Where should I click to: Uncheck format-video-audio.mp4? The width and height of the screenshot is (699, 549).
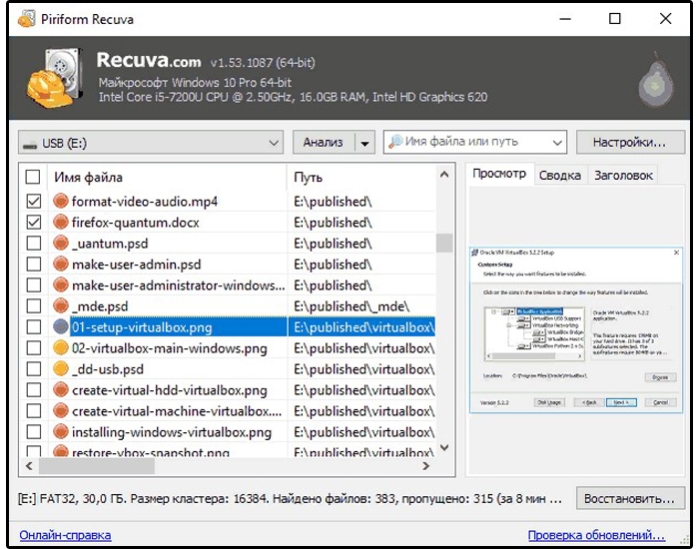pos(33,201)
